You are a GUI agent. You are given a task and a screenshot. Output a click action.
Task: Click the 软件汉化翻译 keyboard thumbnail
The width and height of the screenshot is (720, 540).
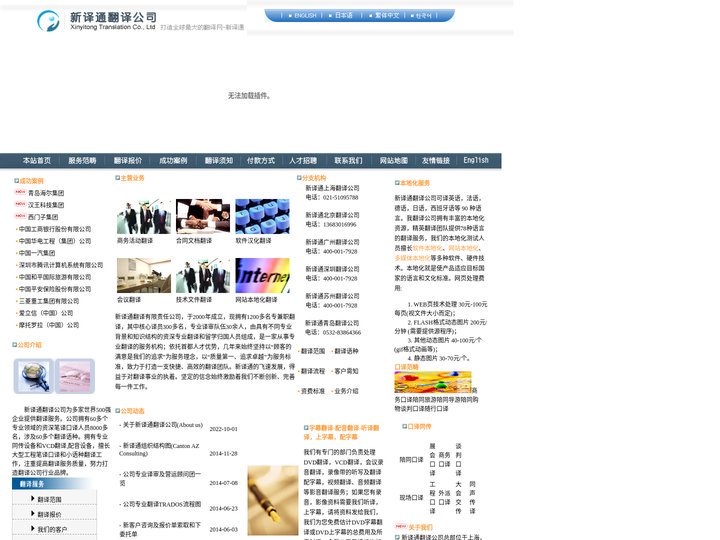coord(262,216)
